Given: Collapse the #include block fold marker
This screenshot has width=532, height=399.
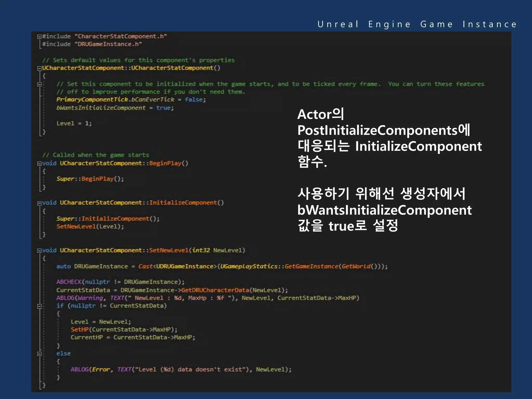Looking at the screenshot, I should (x=39, y=37).
